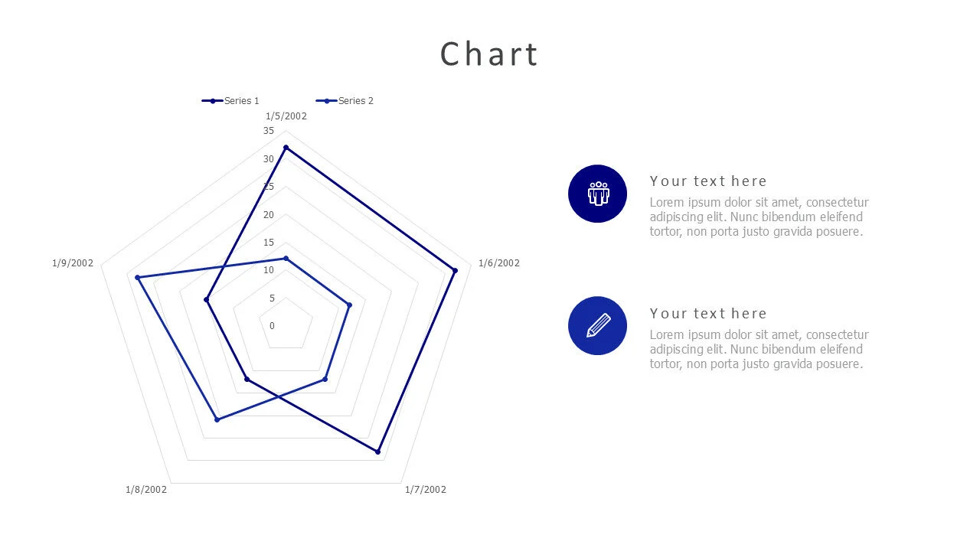Screen dimensions: 980x551
Task: Click the 1/8/2002 axis label
Action: (x=146, y=490)
